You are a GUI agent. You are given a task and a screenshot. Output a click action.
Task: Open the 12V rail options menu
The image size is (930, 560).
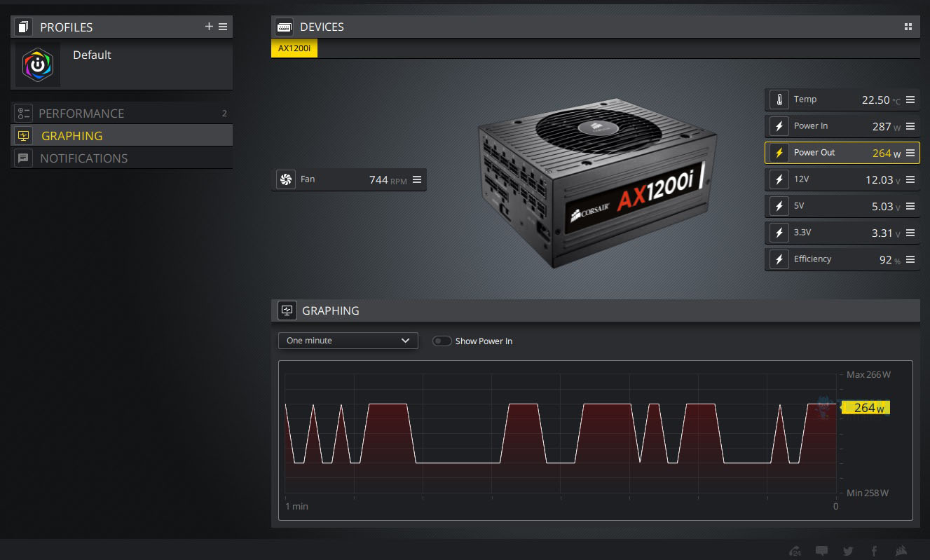[910, 179]
